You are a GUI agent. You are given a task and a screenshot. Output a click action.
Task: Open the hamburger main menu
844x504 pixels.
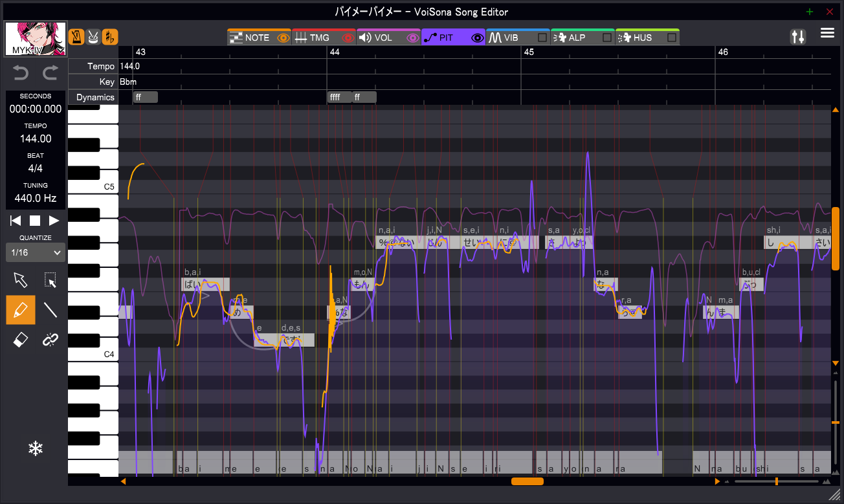[827, 33]
